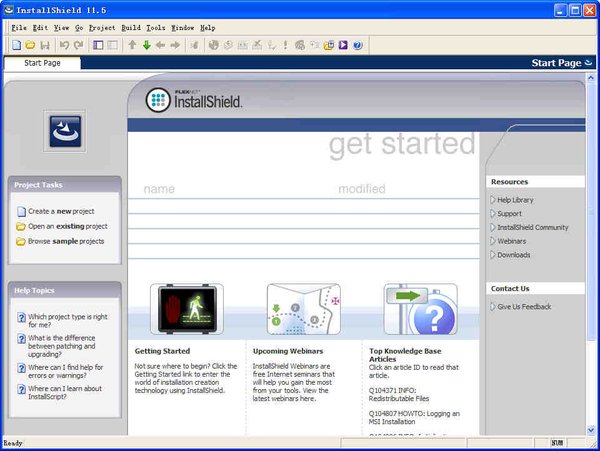
Task: Click the help icon beside 'Which project type'
Action: tap(21, 317)
